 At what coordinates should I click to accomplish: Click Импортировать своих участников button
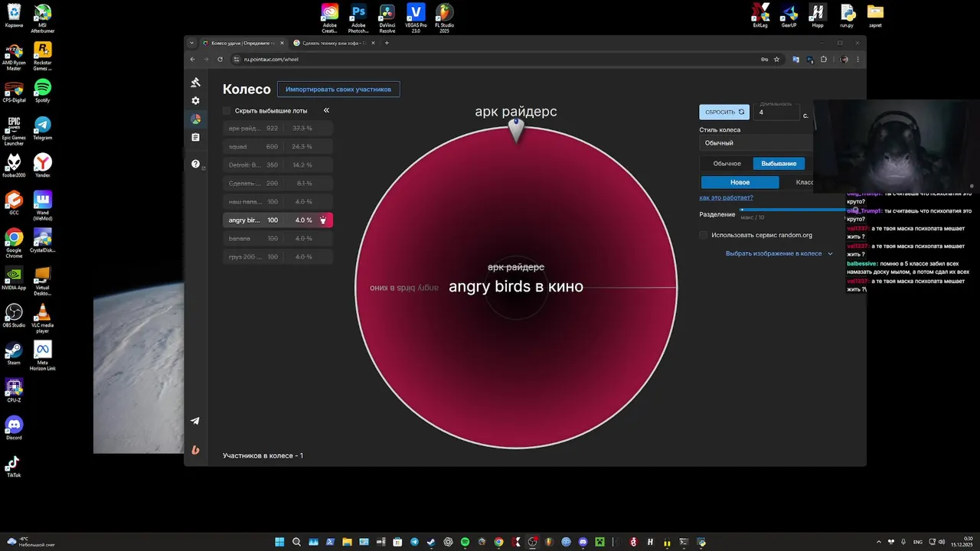tap(338, 90)
